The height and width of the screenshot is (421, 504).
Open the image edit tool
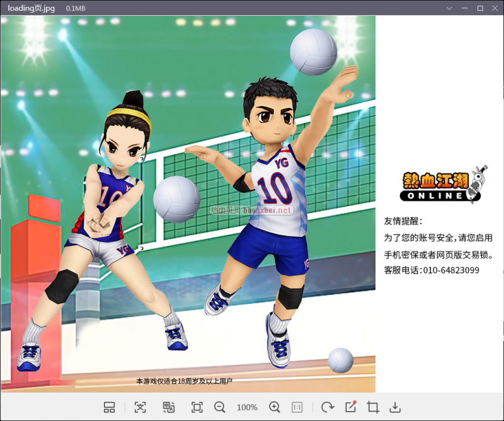[350, 407]
